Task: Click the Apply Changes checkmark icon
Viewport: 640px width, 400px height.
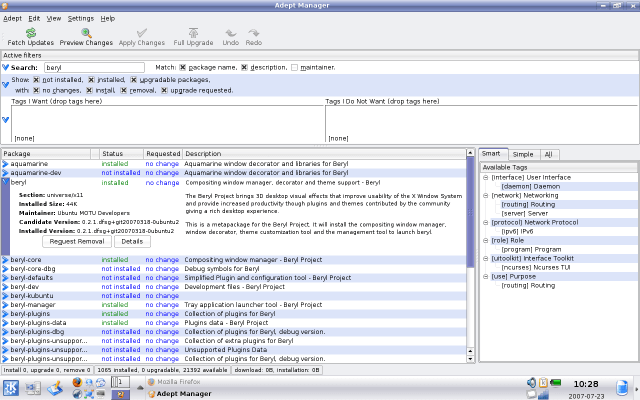Action: [142, 33]
